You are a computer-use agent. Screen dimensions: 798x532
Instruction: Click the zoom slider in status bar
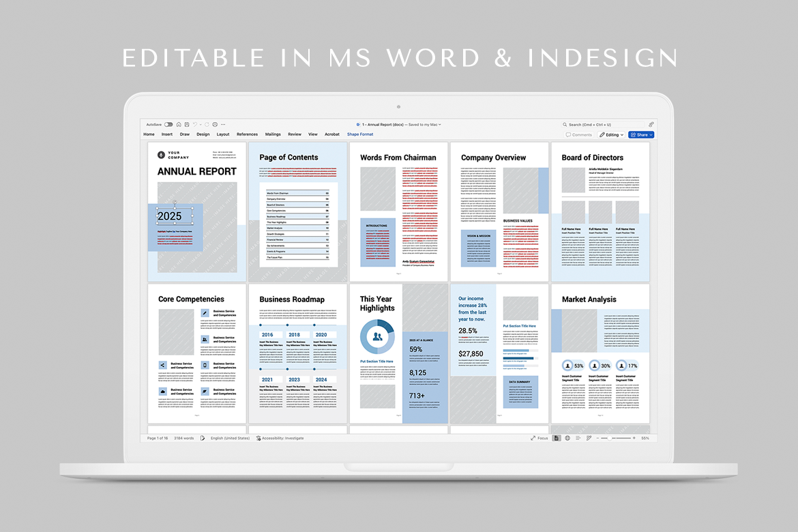(611, 438)
